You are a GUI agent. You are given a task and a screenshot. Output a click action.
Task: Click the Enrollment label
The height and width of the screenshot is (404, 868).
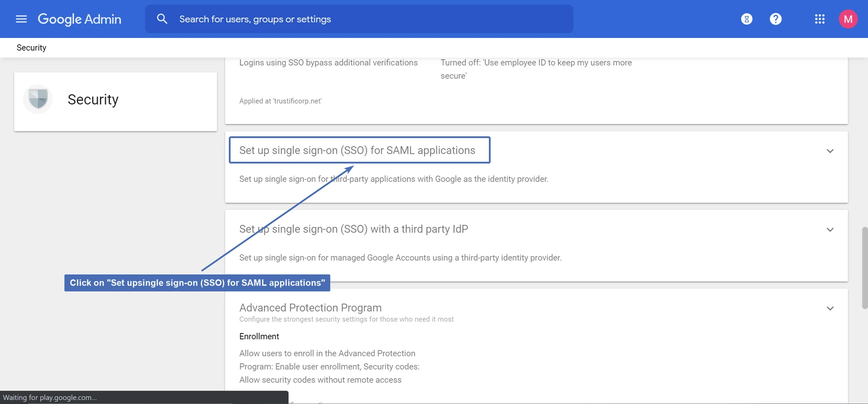click(x=259, y=336)
